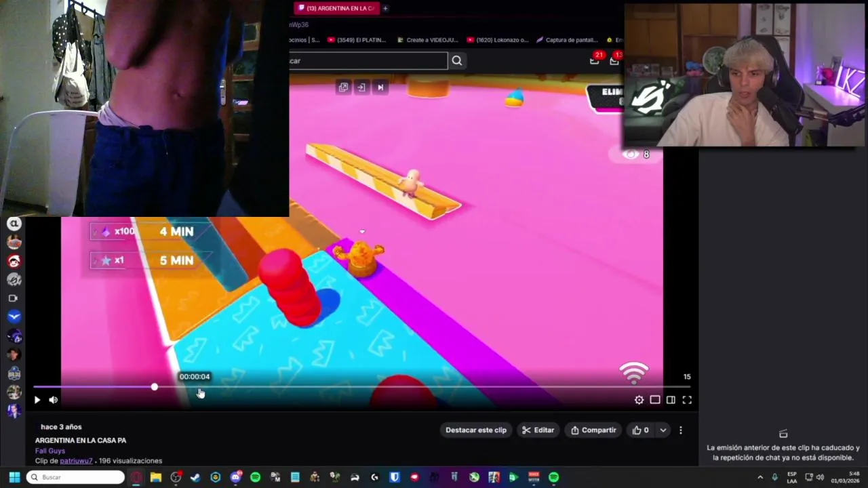Open the first Spotify icon next to Discord
This screenshot has width=868, height=488.
pyautogui.click(x=255, y=477)
